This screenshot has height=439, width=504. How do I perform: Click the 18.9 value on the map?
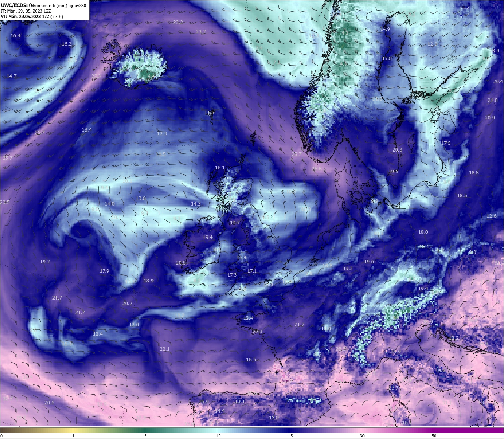148,281
